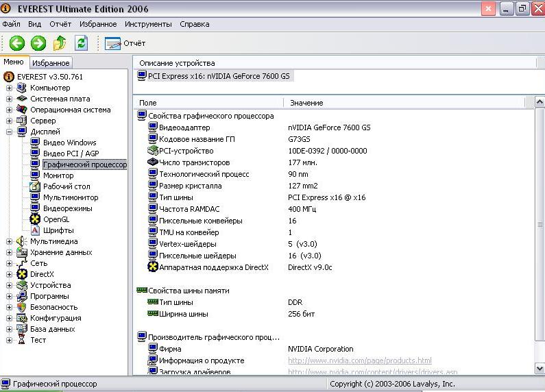Open the nvidia.com products.html link
The image size is (545, 392).
[360, 360]
